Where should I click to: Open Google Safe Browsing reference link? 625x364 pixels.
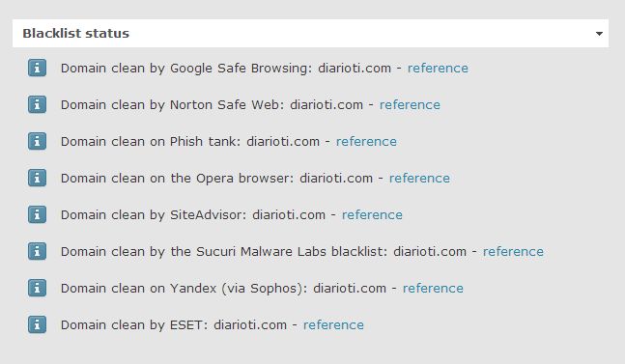[438, 69]
